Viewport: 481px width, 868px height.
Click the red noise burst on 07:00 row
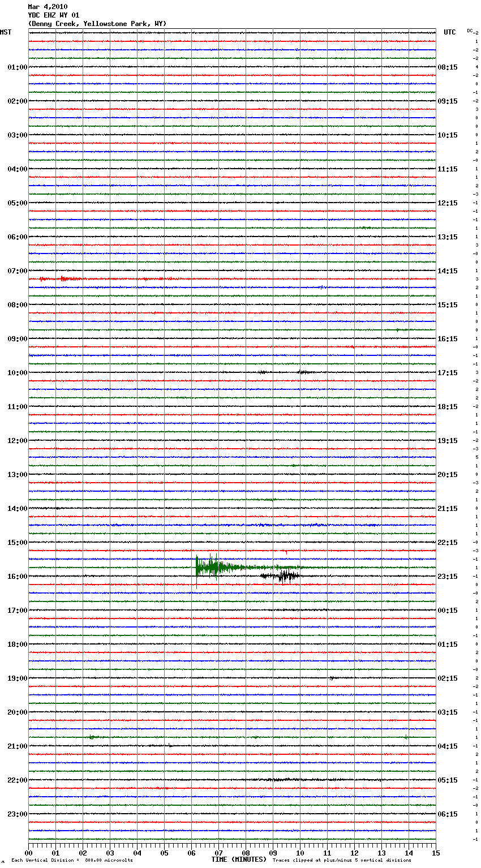tap(59, 279)
